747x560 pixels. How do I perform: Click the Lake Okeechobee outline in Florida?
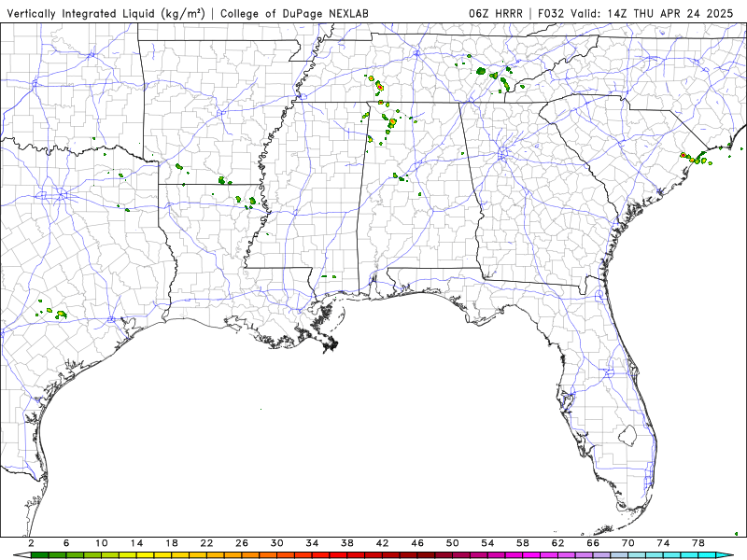tap(627, 435)
